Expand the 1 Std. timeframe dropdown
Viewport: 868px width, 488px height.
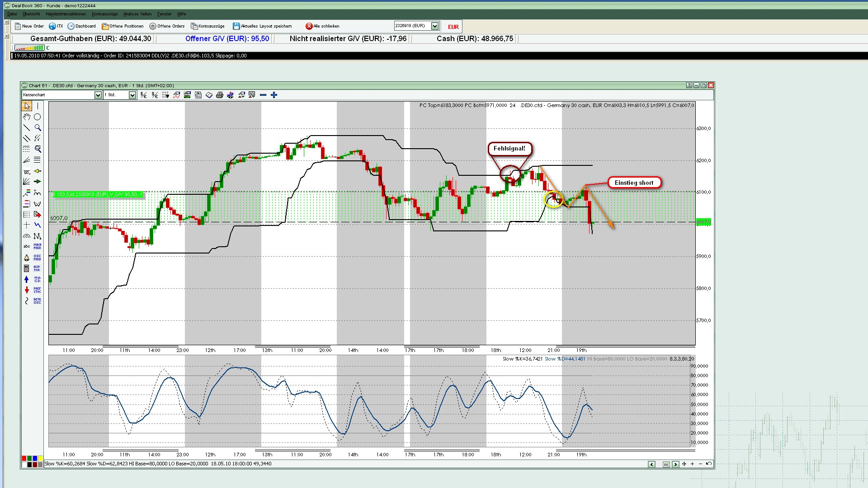click(132, 95)
